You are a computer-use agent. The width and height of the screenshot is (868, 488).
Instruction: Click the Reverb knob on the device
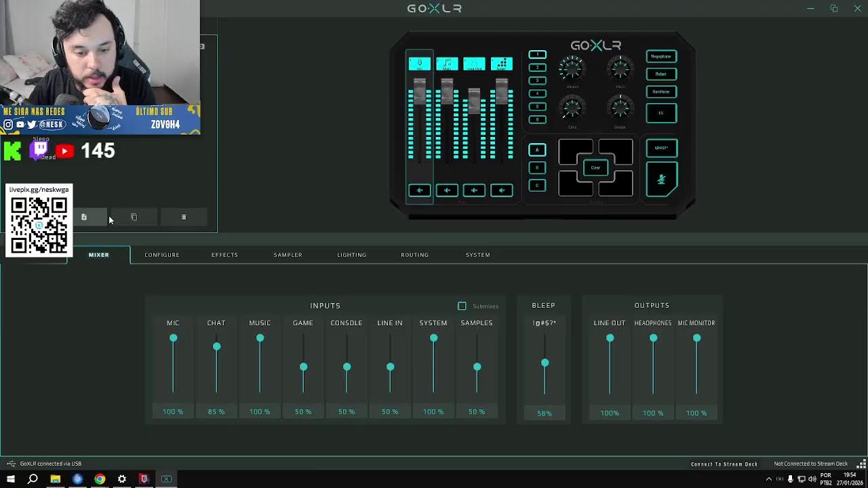click(x=572, y=68)
